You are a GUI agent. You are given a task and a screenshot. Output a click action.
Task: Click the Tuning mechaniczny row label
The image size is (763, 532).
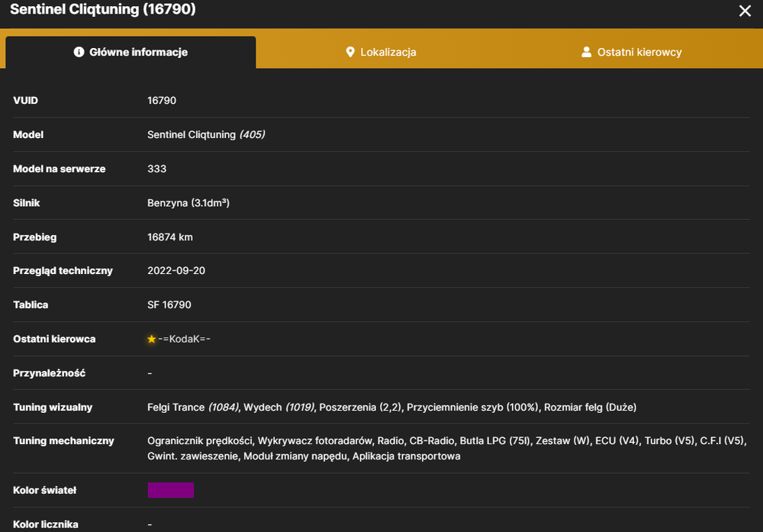coord(63,441)
